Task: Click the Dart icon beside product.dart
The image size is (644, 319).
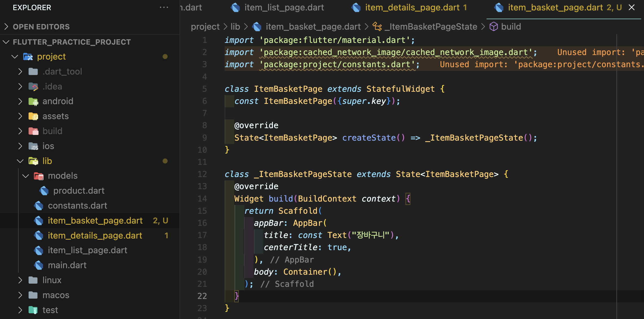Action: point(44,191)
